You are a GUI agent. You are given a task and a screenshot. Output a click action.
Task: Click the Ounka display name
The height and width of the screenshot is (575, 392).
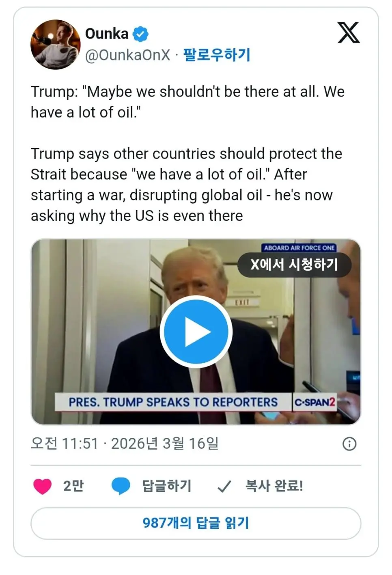click(107, 34)
